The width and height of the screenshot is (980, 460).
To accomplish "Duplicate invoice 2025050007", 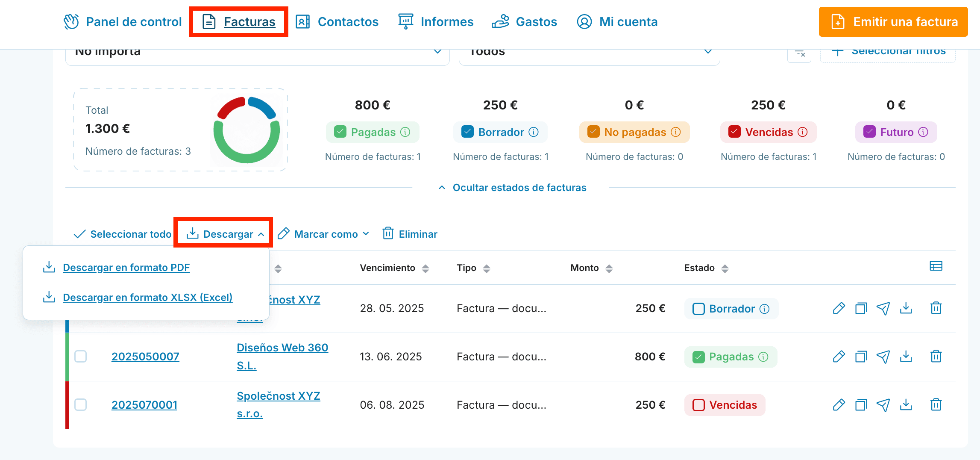I will [x=861, y=357].
